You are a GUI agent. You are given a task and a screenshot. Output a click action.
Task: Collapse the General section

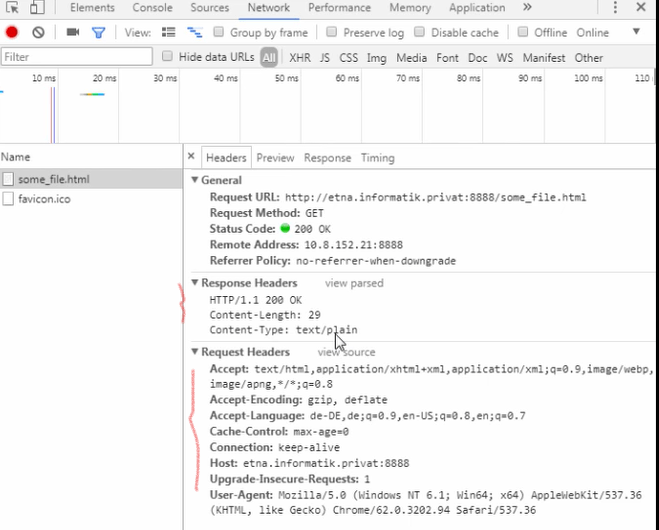click(195, 181)
